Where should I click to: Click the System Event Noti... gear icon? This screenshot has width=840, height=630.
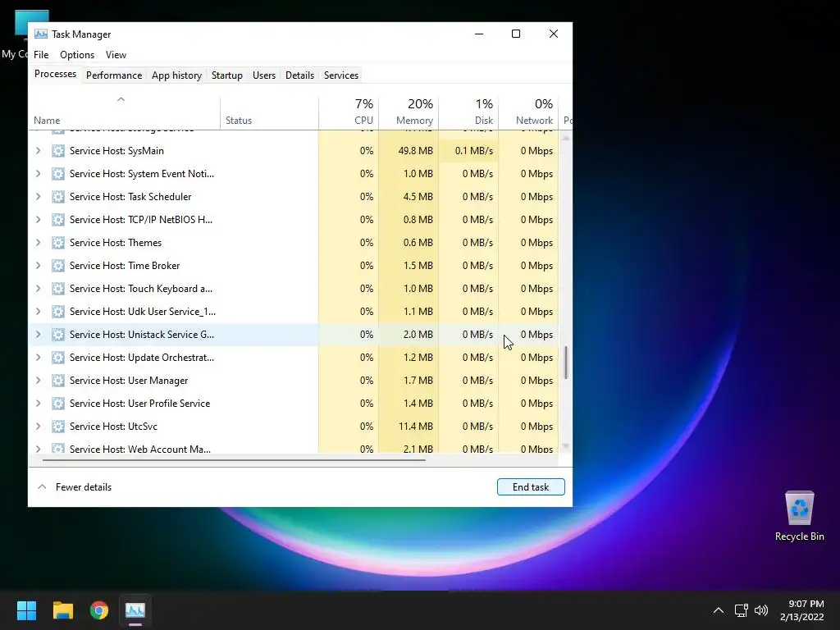tap(58, 174)
